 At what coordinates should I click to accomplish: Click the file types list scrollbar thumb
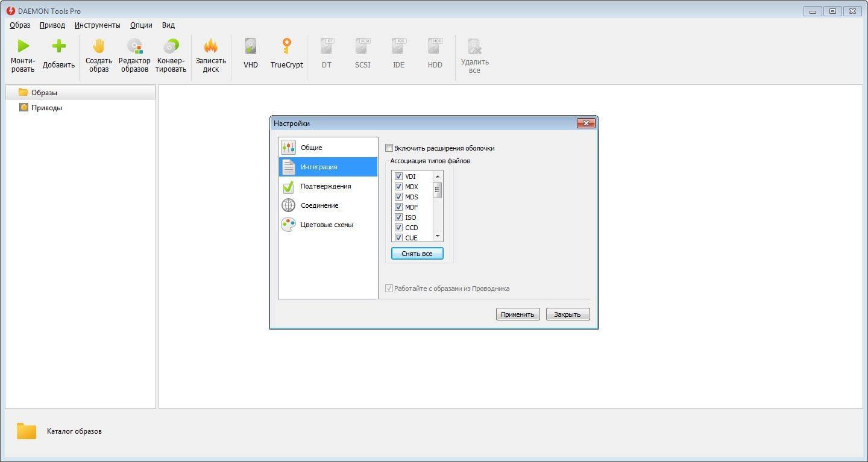(x=438, y=190)
